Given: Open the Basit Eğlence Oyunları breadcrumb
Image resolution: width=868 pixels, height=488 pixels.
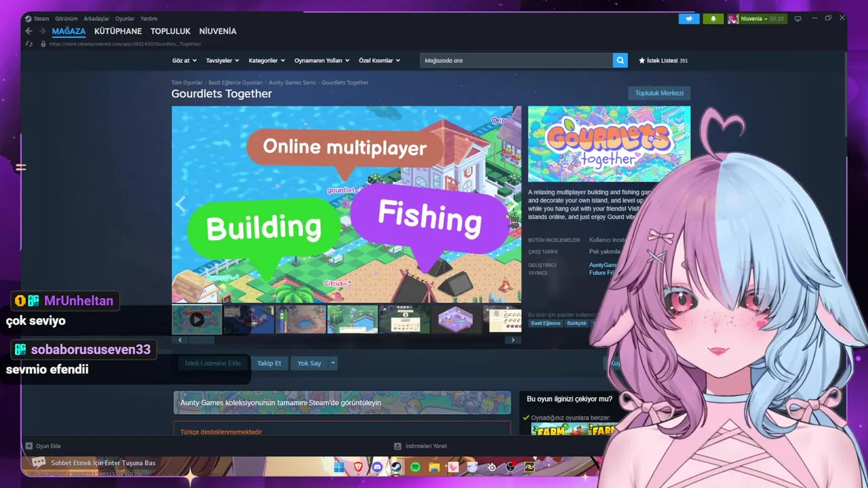Looking at the screenshot, I should [x=235, y=83].
